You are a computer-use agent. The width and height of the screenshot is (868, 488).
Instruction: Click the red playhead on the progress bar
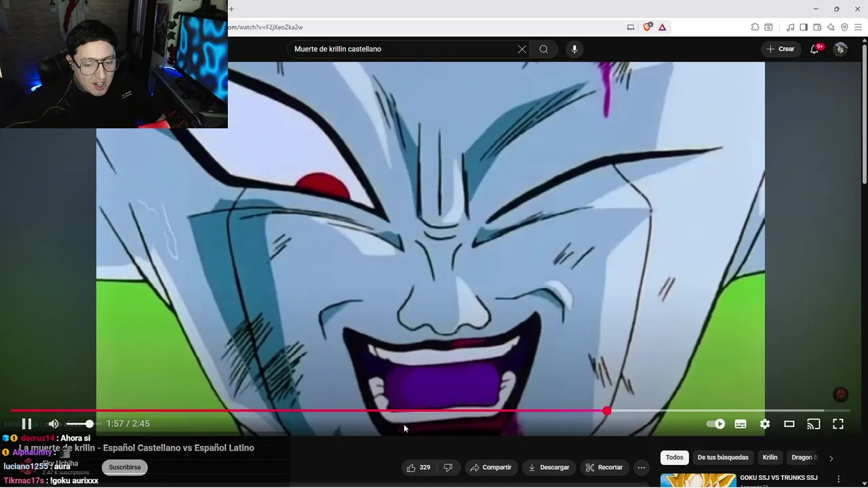607,411
